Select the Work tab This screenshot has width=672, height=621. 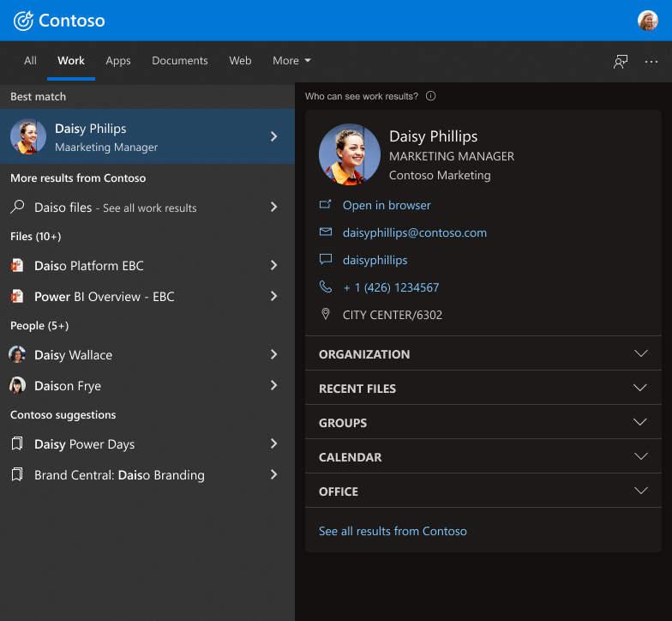(x=71, y=61)
